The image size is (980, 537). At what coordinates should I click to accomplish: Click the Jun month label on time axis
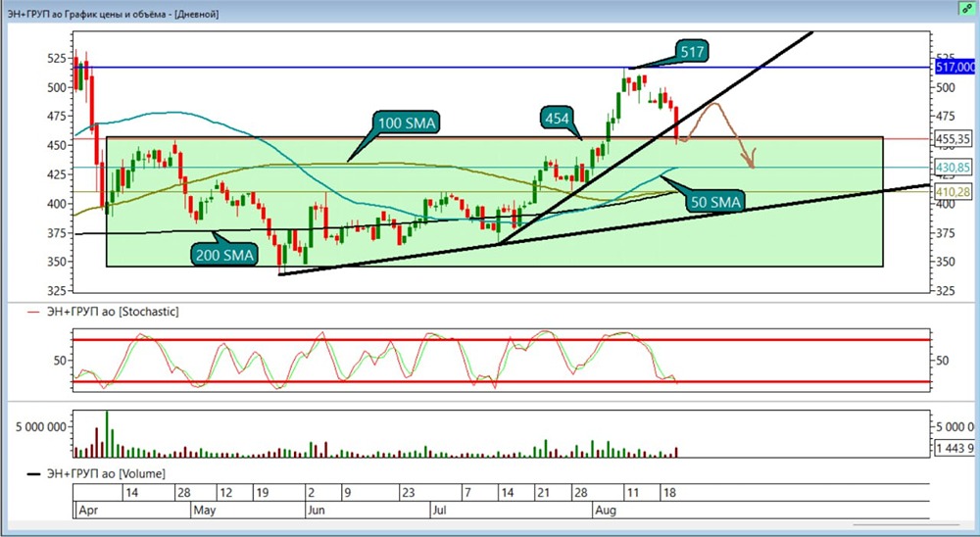317,511
